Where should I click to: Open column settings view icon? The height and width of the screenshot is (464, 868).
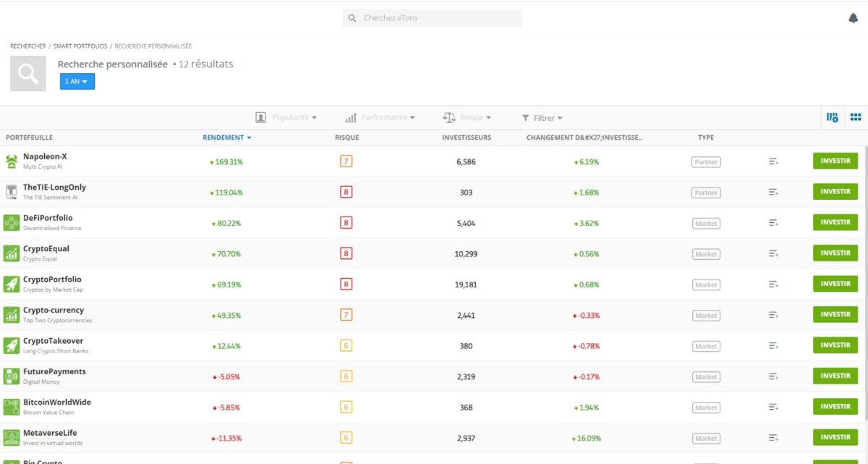832,117
